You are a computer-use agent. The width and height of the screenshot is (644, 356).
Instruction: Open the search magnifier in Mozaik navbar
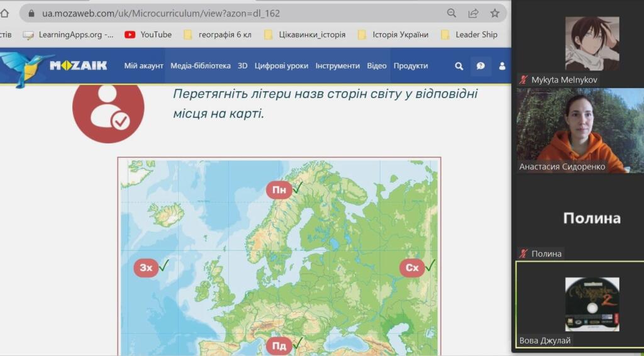(459, 65)
